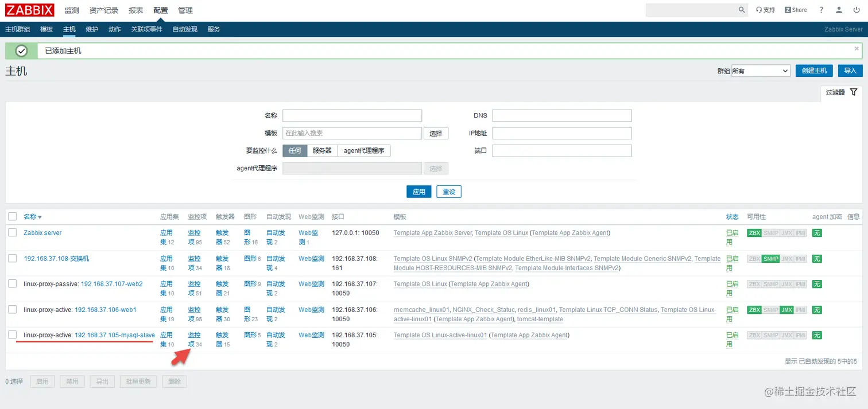Go to 关联项事件 submenu
Viewport: 868px width, 409px height.
pyautogui.click(x=146, y=29)
